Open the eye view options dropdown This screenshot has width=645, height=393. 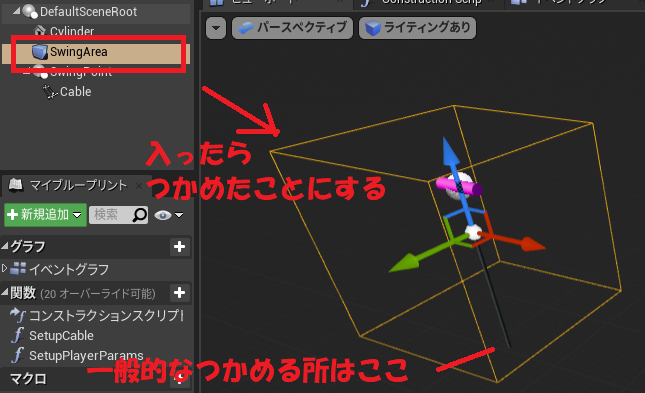click(169, 215)
